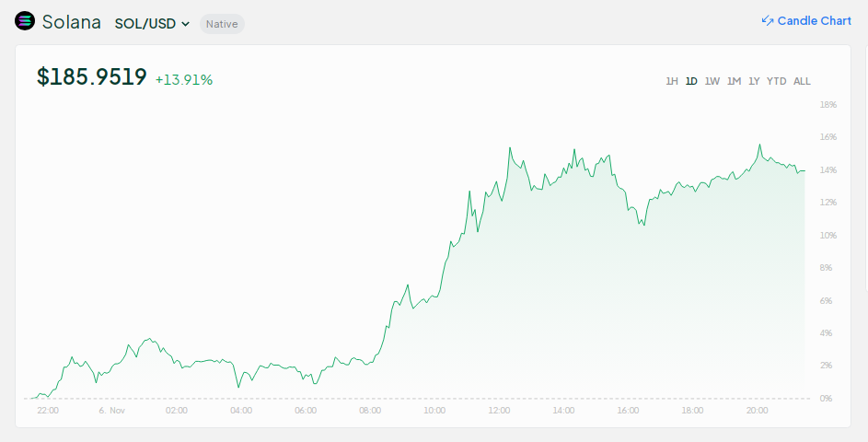
Task: Click the Solana title text
Action: click(72, 22)
